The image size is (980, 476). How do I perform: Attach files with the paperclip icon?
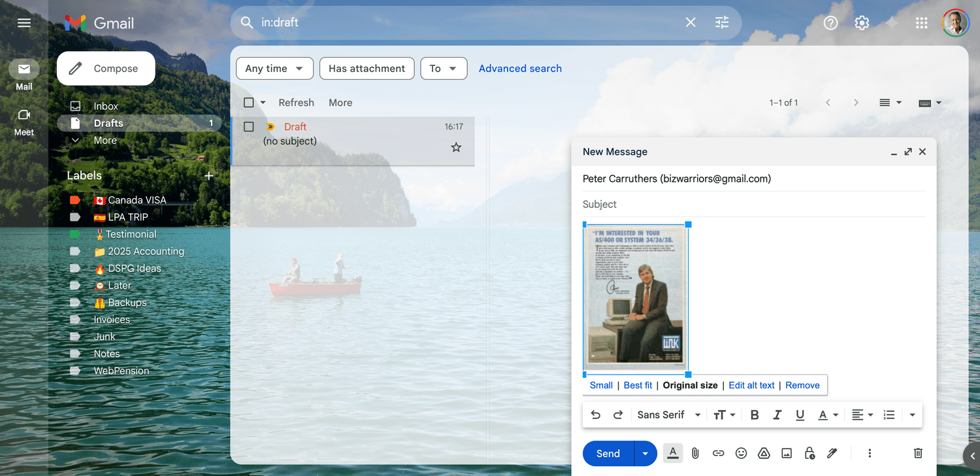(695, 453)
